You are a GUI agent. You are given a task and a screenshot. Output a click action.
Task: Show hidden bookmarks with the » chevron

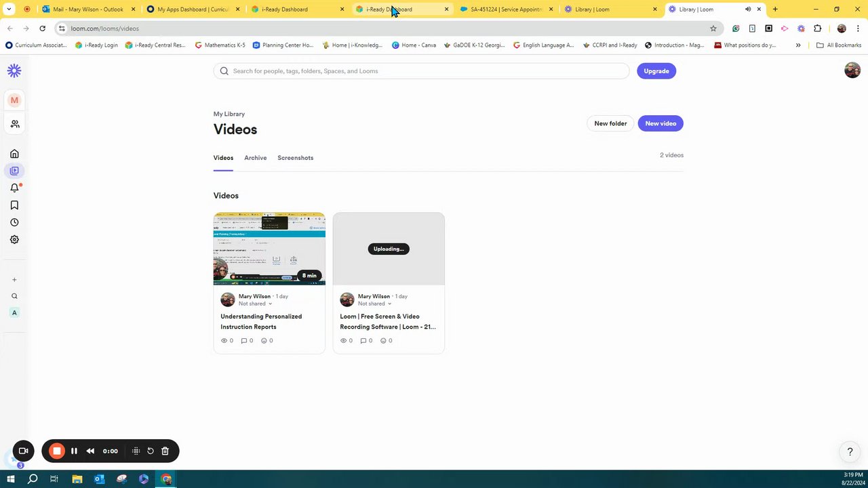(798, 45)
